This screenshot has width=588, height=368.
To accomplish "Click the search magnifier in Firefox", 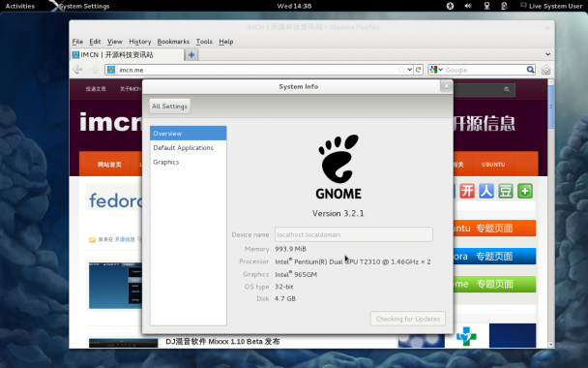I will (x=530, y=70).
